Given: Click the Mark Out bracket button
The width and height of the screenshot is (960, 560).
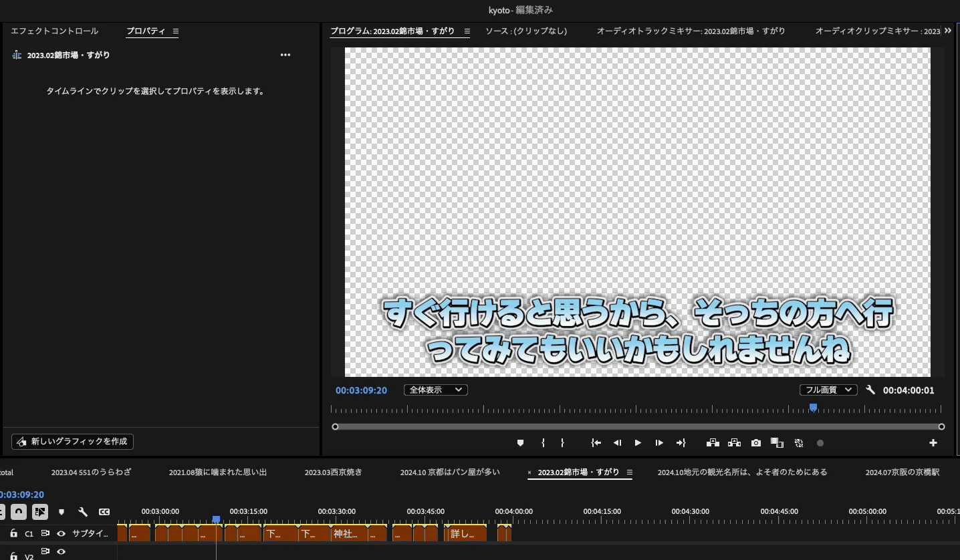Looking at the screenshot, I should [x=562, y=442].
